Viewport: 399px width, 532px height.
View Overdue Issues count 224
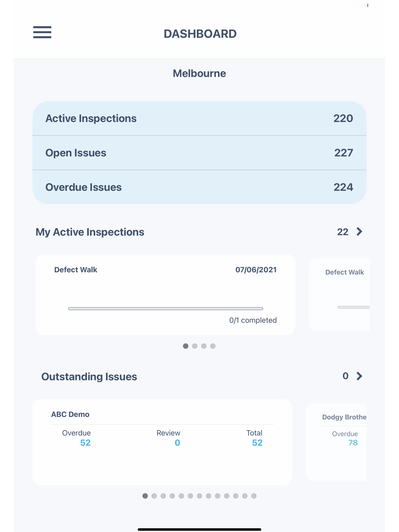pos(199,187)
